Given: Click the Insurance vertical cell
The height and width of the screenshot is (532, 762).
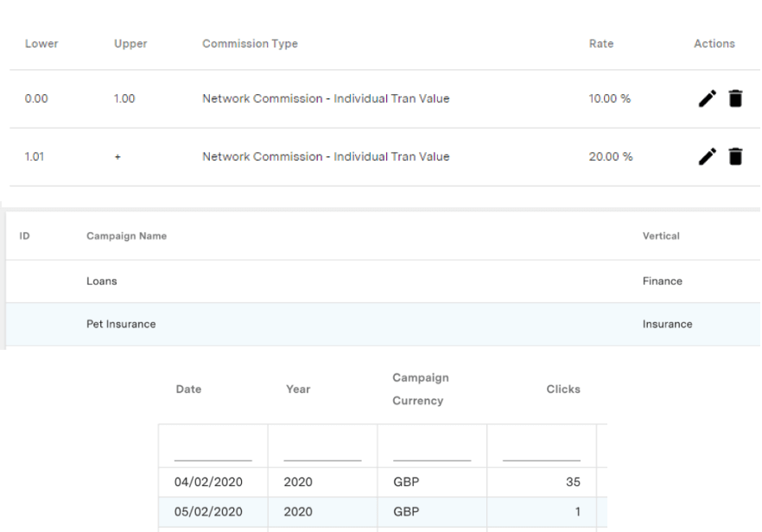Looking at the screenshot, I should coord(667,324).
